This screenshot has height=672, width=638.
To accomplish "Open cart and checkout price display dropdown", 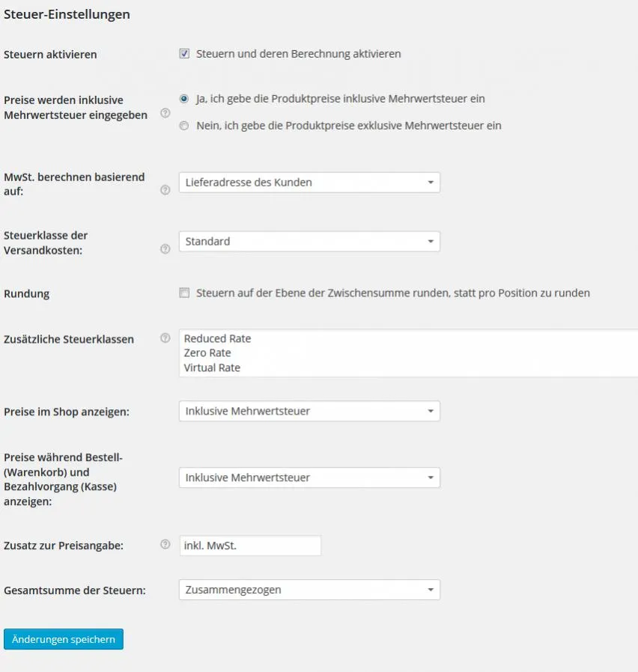I will tap(309, 477).
